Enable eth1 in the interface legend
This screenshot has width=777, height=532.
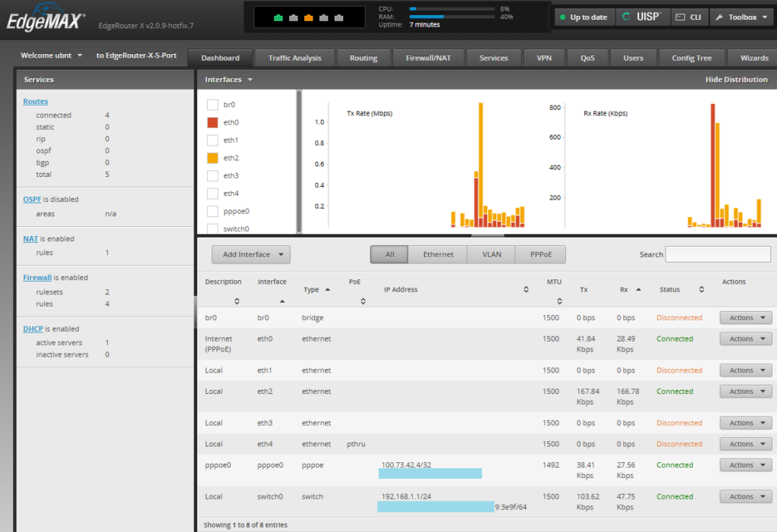[212, 140]
